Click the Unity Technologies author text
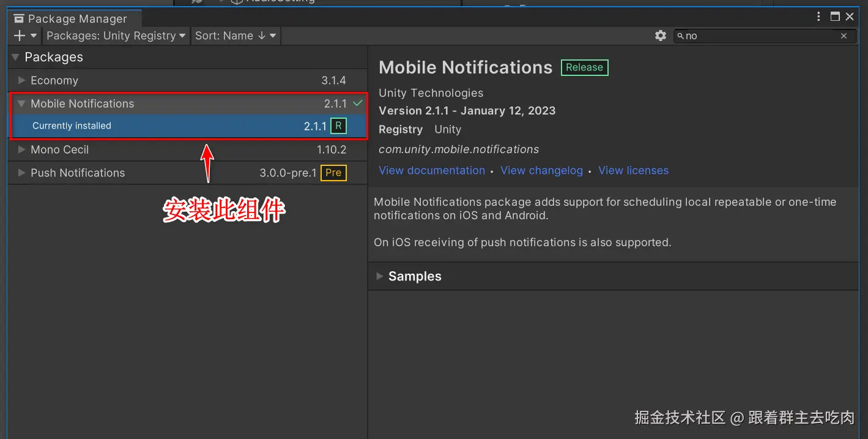 [x=431, y=92]
